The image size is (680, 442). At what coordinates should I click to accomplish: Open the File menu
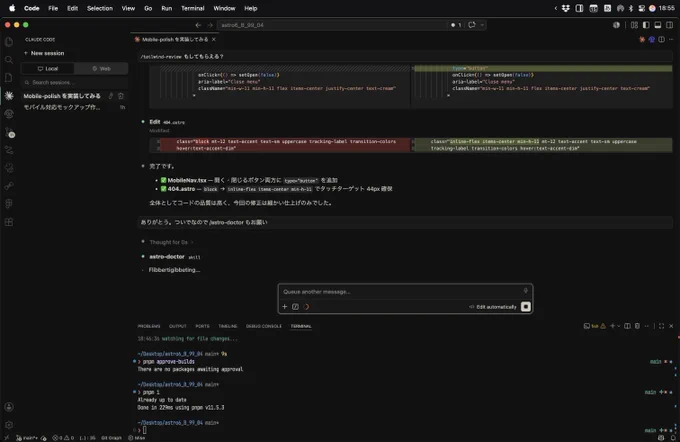53,8
